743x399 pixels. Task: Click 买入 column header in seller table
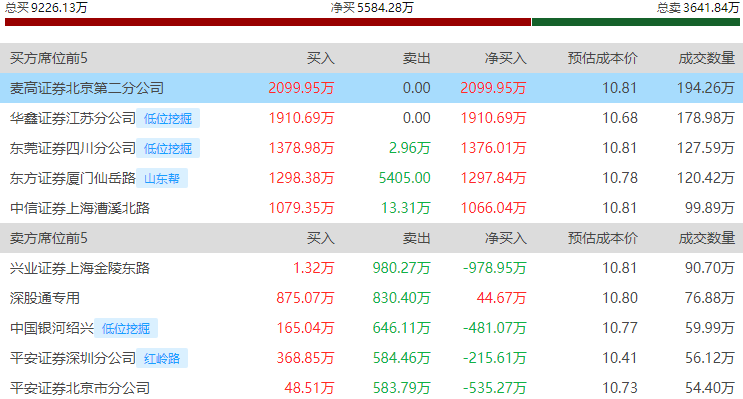pyautogui.click(x=320, y=238)
